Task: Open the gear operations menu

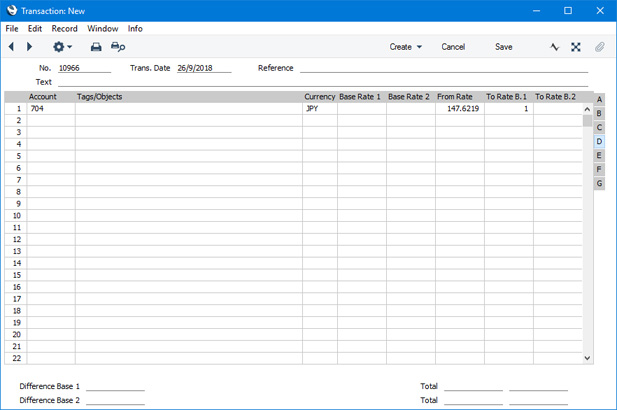Action: pyautogui.click(x=62, y=47)
